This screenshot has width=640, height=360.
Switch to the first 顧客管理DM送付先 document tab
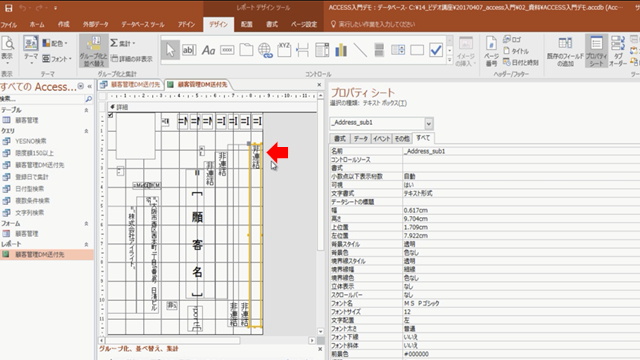pyautogui.click(x=131, y=84)
